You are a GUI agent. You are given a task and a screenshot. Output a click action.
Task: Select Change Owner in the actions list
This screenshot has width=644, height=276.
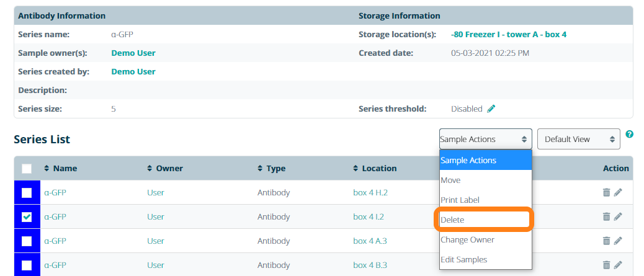pos(467,239)
